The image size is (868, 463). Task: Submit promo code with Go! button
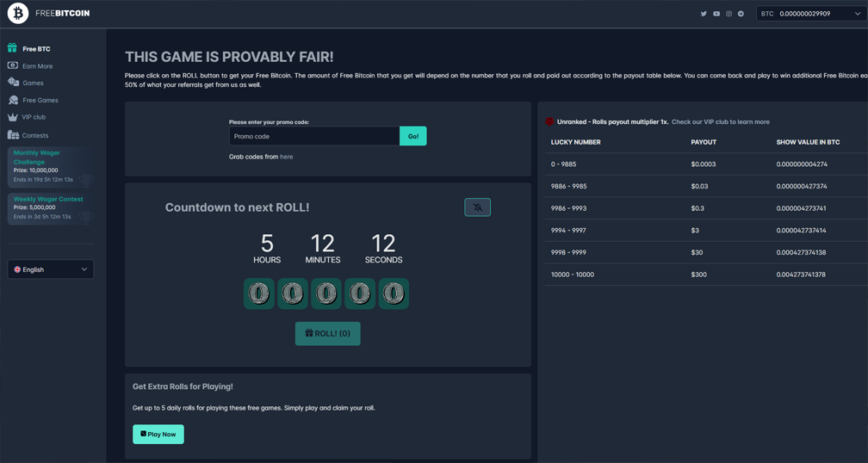coord(413,136)
